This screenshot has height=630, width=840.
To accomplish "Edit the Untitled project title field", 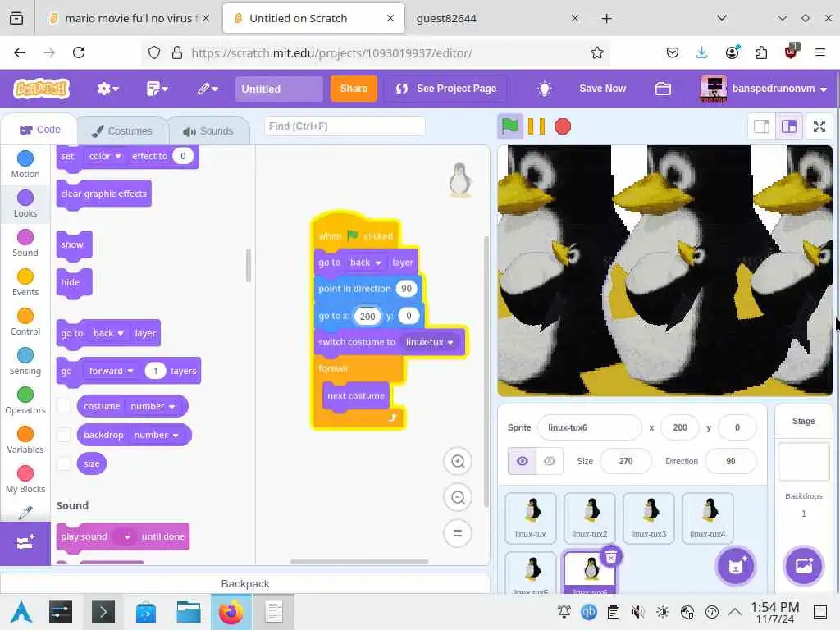I will coord(279,89).
